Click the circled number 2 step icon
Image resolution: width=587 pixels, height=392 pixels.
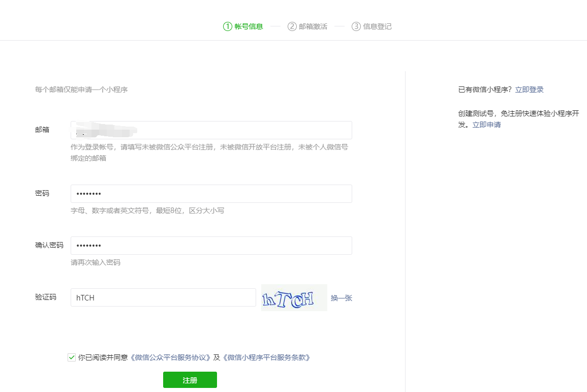click(x=292, y=26)
